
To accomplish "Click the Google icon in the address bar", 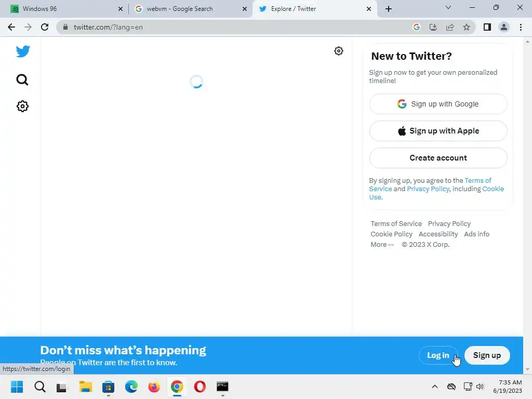I will coord(416,27).
